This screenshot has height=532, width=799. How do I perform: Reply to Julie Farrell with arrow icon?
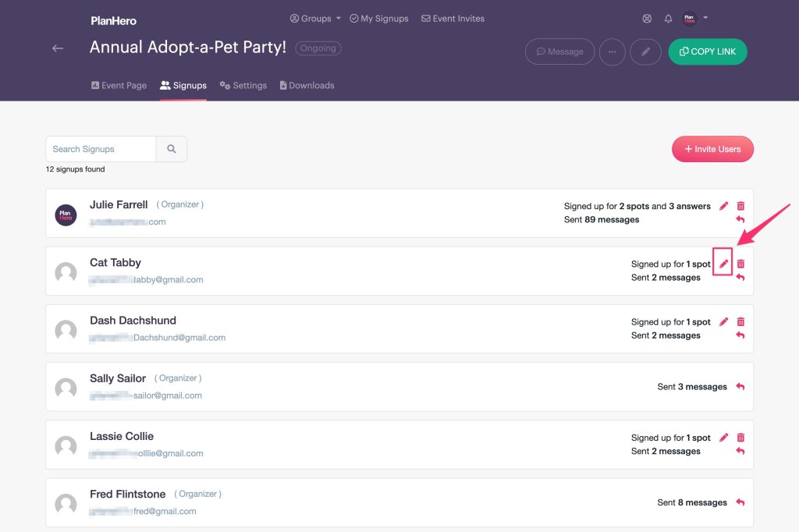(x=740, y=219)
